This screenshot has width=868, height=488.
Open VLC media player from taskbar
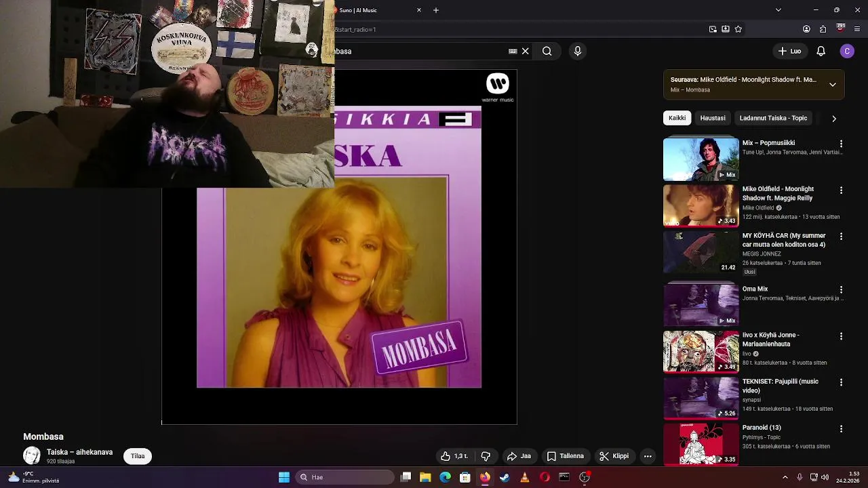coord(524,477)
